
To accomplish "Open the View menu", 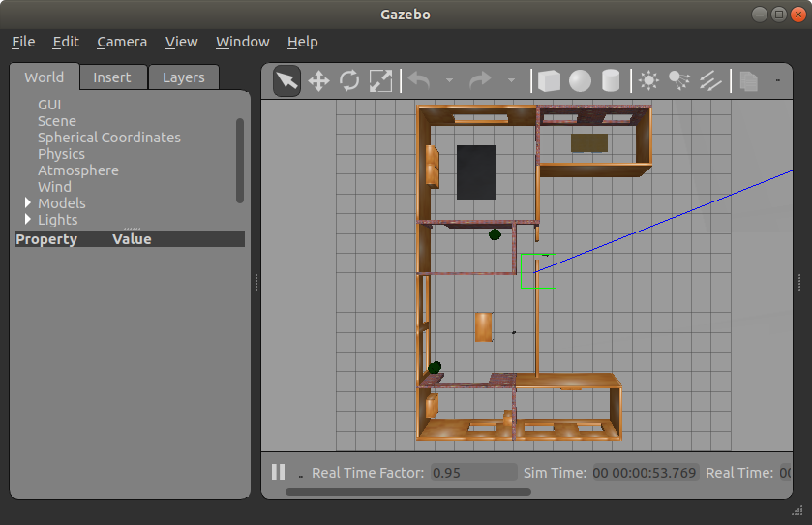I will point(181,42).
